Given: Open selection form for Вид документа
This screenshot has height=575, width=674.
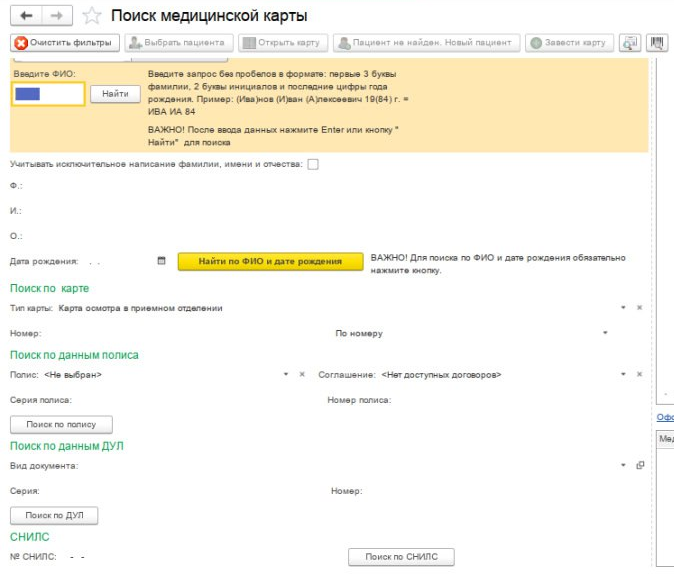Looking at the screenshot, I should click(640, 465).
